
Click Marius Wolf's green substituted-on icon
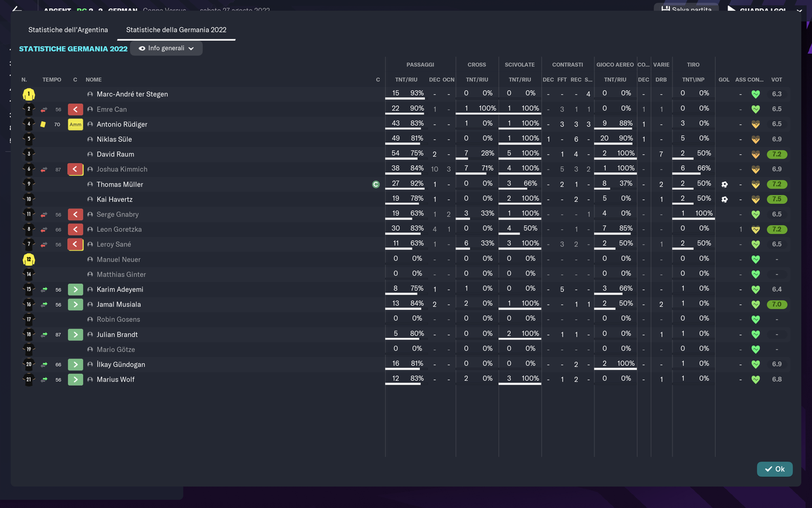[75, 380]
